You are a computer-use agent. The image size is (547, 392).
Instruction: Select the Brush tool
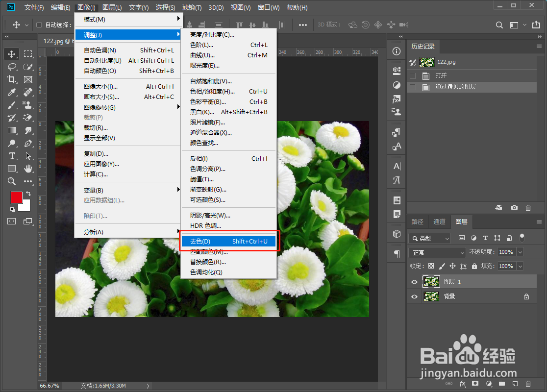tap(11, 105)
